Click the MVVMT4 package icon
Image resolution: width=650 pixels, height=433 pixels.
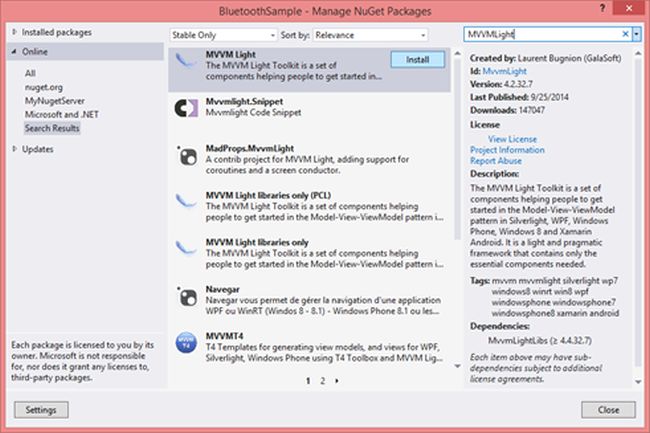pos(186,343)
